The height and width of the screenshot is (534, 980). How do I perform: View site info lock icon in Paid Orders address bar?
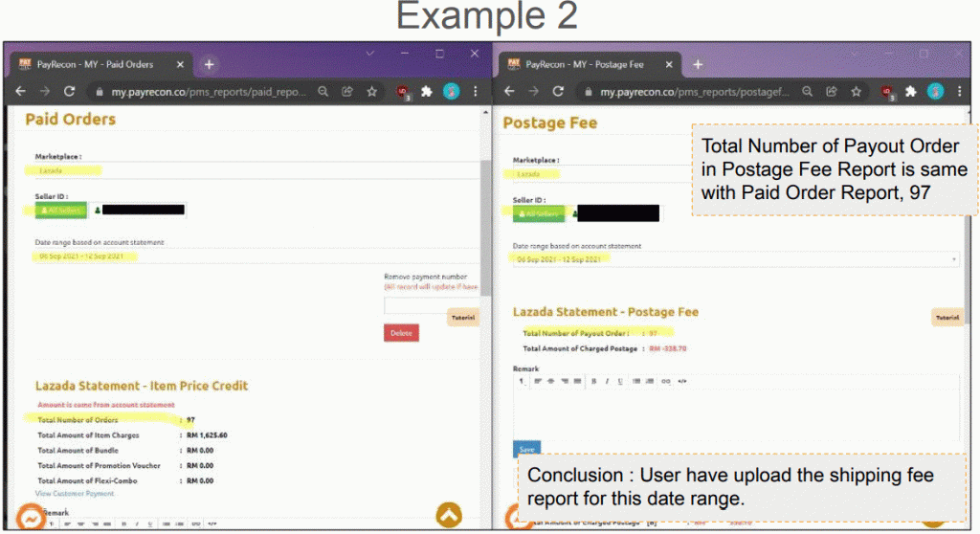[x=99, y=92]
